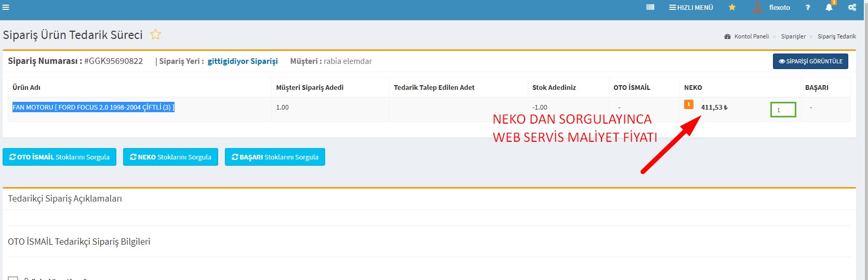The width and height of the screenshot is (868, 280).
Task: Open the help question mark icon
Action: tap(808, 7)
